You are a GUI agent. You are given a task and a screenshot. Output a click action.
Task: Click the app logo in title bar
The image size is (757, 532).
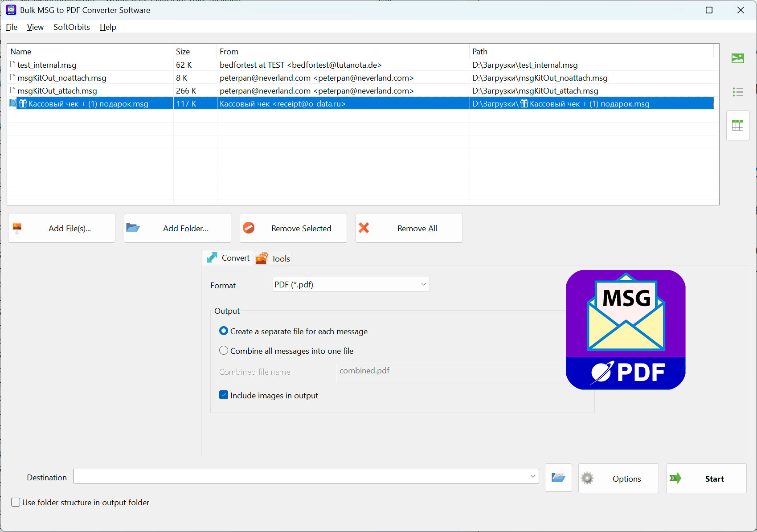point(11,10)
